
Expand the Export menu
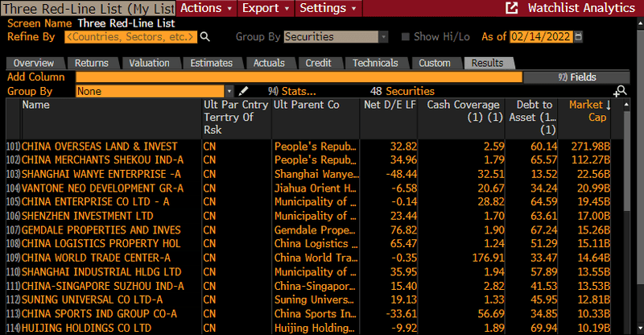coord(265,8)
